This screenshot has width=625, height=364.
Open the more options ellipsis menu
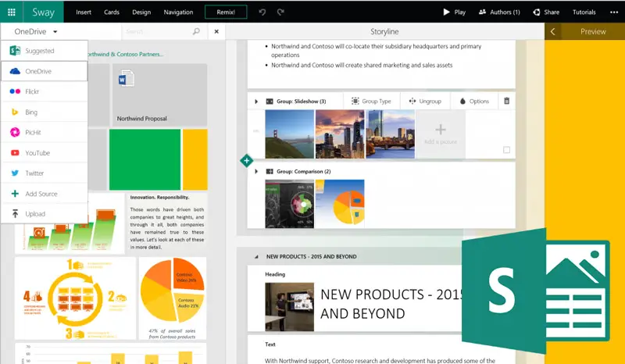pyautogui.click(x=614, y=12)
